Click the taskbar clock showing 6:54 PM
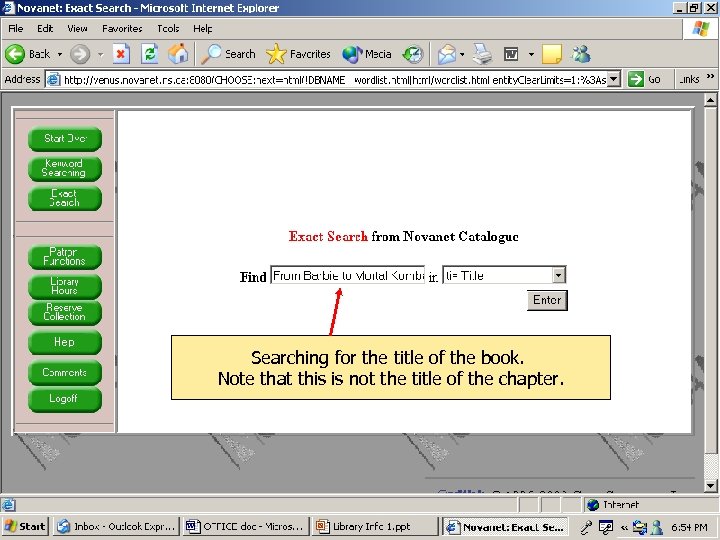 [x=689, y=527]
